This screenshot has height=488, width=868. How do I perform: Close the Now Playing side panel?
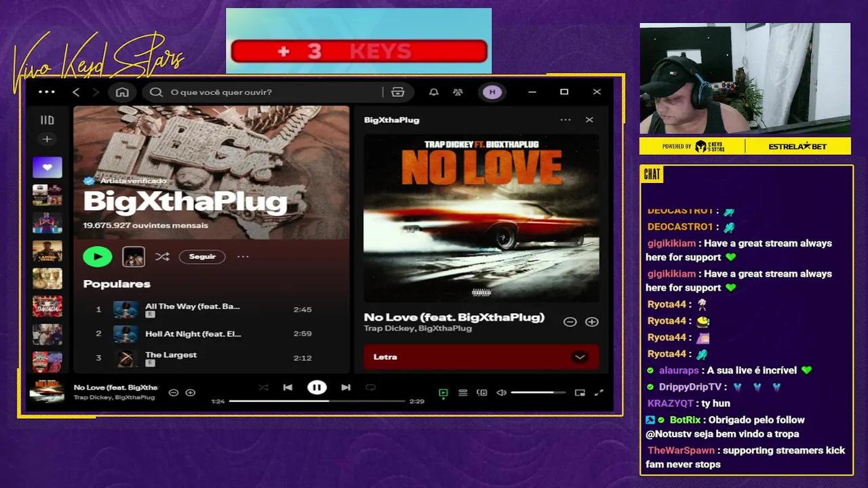589,120
